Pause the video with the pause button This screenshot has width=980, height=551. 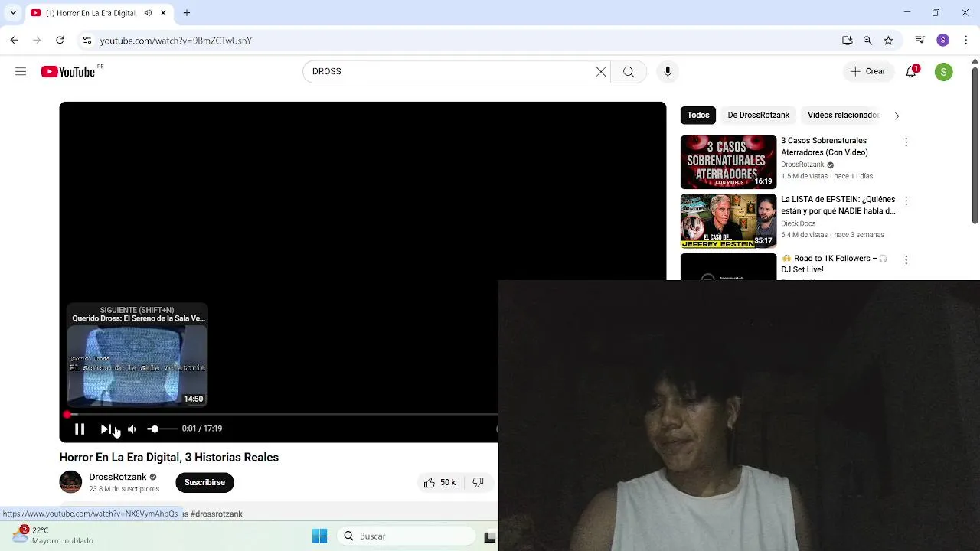[x=80, y=429]
